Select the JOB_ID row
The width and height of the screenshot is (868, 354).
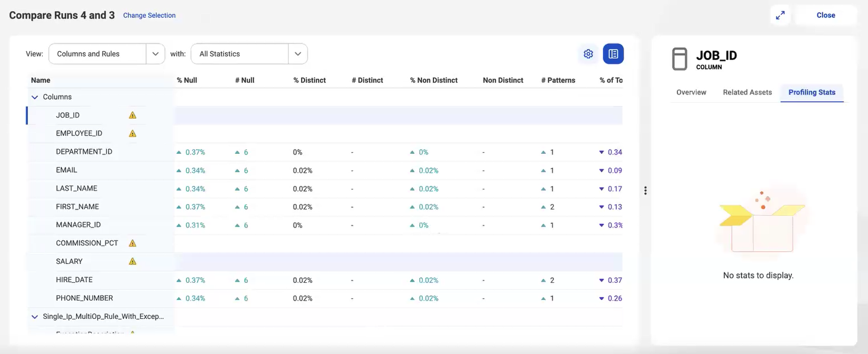(x=325, y=115)
